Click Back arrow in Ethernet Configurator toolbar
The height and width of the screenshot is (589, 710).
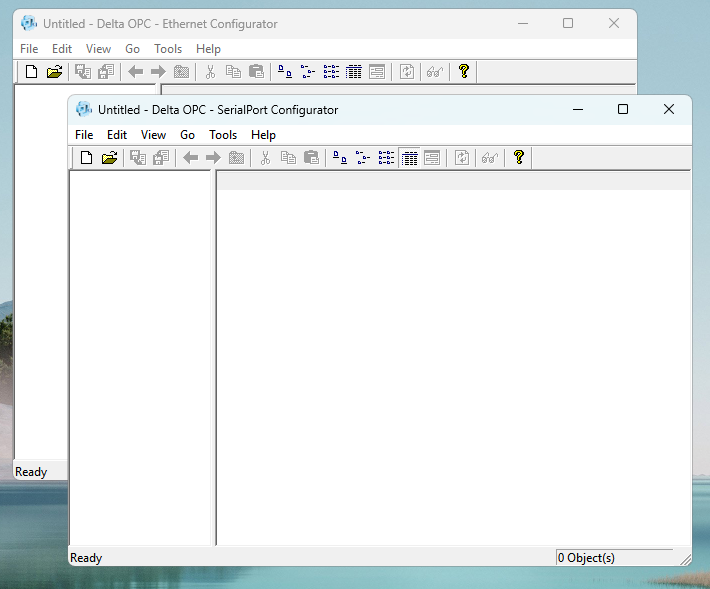(135, 72)
